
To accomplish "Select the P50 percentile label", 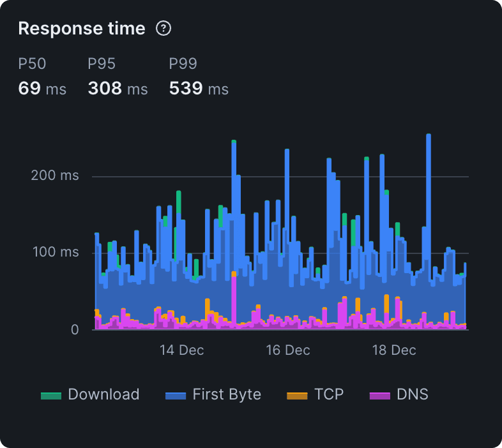I will (x=32, y=64).
